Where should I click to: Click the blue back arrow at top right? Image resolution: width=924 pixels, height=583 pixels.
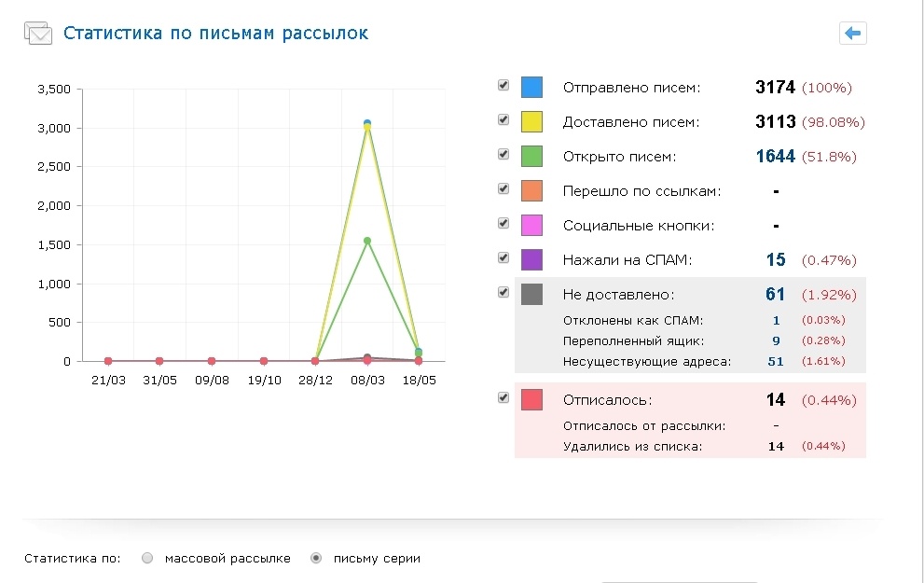click(852, 33)
